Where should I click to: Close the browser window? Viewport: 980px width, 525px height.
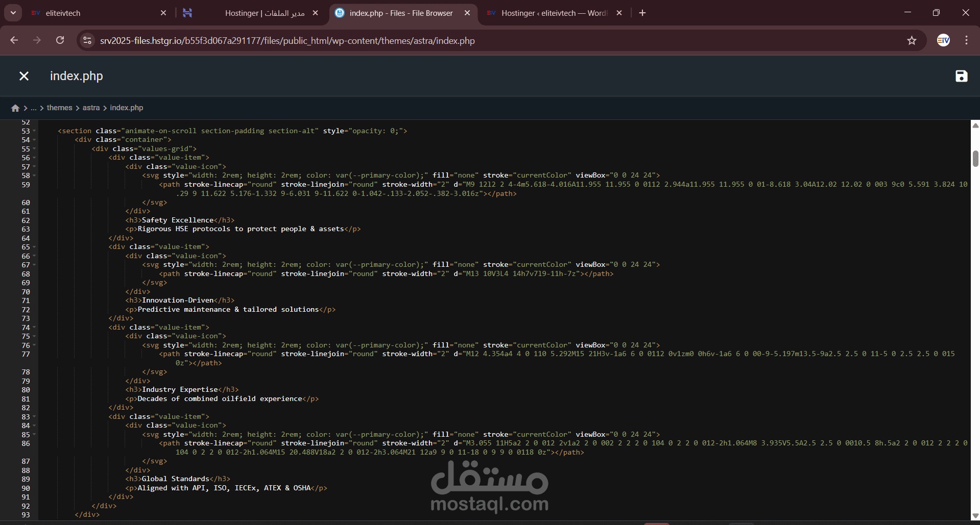pyautogui.click(x=965, y=13)
